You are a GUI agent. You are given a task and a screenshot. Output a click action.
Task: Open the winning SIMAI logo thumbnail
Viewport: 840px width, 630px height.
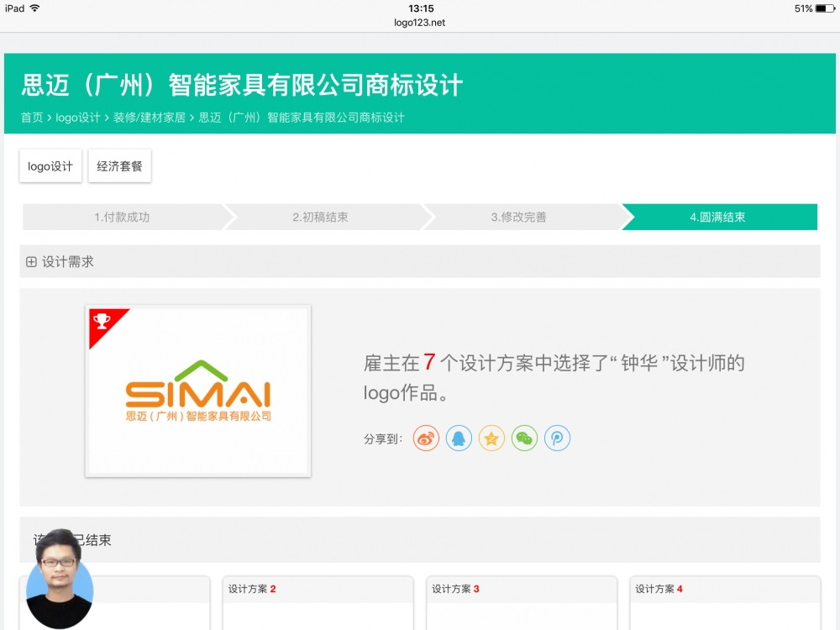[198, 391]
